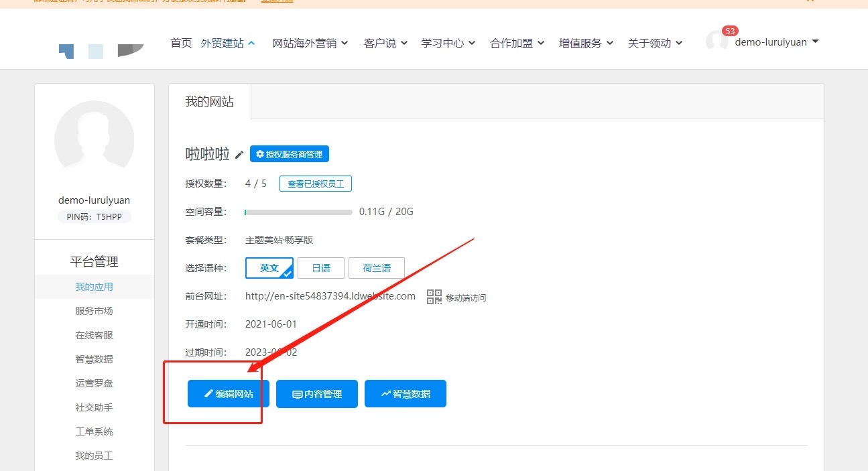Viewport: 868px width, 471px height.
Task: Select the 英文 language option
Action: (269, 268)
